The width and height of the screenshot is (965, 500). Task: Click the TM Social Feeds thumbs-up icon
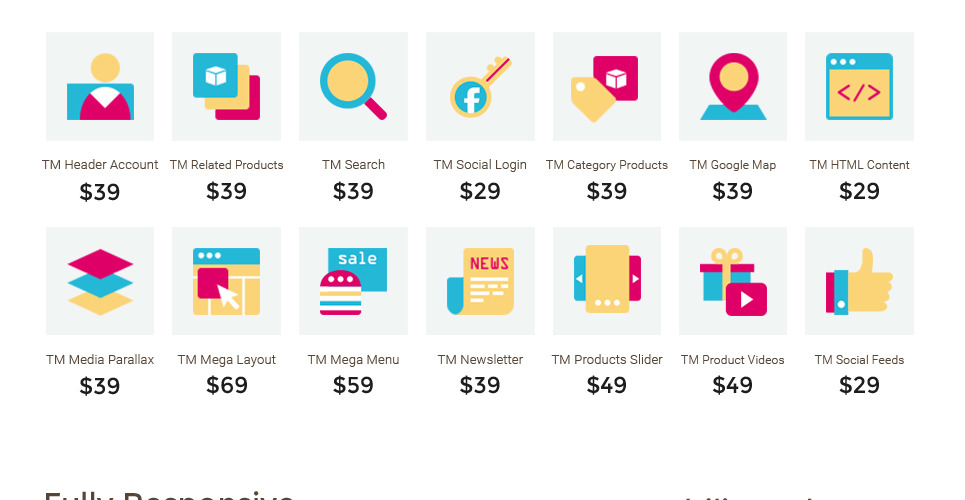[x=859, y=281]
